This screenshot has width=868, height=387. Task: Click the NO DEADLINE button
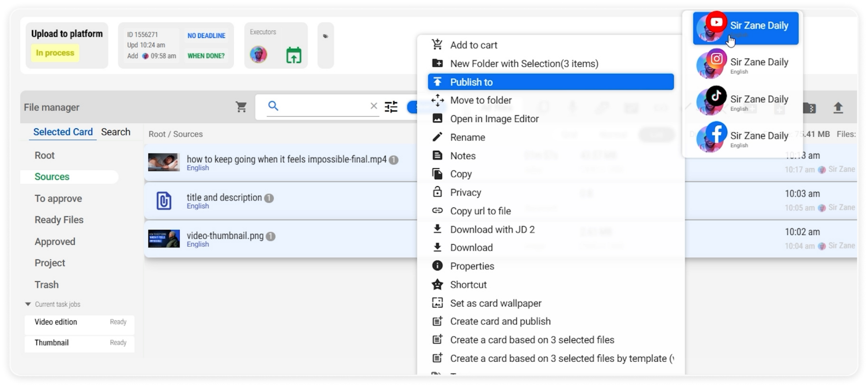pos(206,36)
